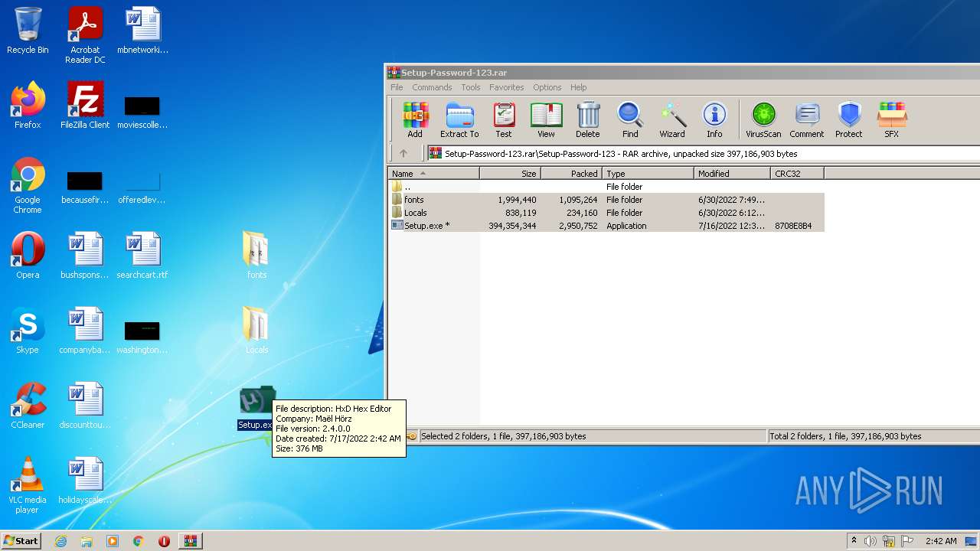The image size is (980, 551).
Task: Click the SFX toolbar icon
Action: 892,120
